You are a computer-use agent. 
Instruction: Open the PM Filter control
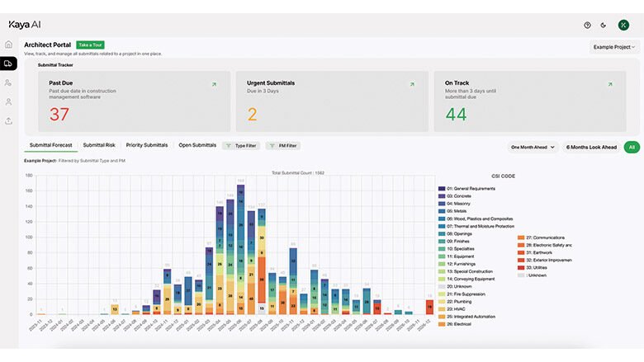pyautogui.click(x=282, y=145)
